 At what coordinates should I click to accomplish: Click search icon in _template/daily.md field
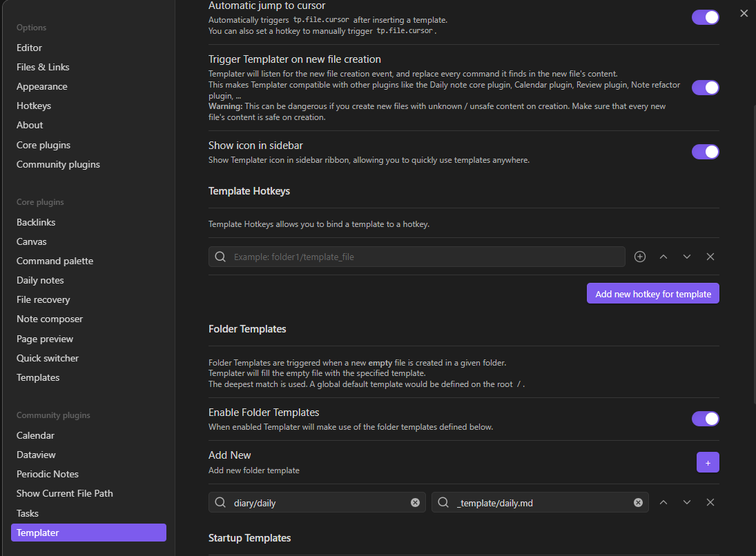click(443, 502)
